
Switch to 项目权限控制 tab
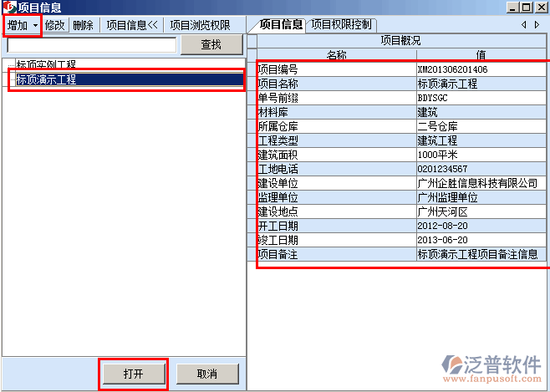point(341,24)
